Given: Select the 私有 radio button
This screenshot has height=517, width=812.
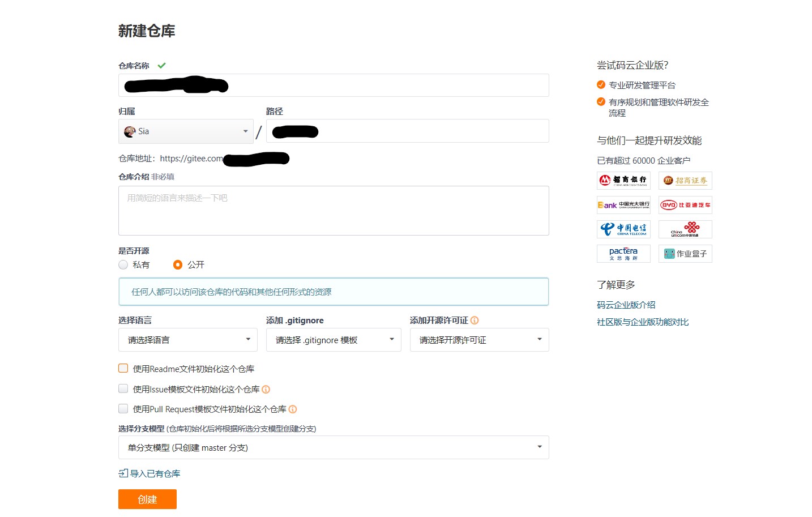Looking at the screenshot, I should coord(123,264).
